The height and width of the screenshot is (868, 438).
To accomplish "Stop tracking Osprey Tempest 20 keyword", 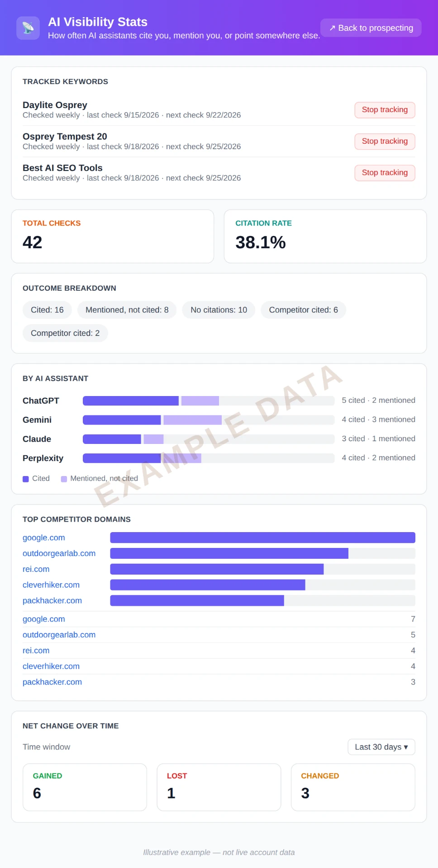I will (x=385, y=142).
